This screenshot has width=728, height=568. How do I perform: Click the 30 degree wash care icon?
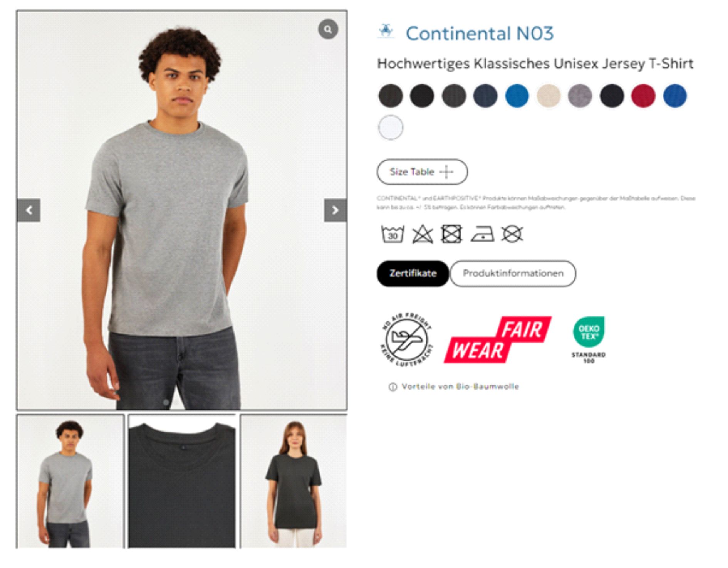pos(393,234)
